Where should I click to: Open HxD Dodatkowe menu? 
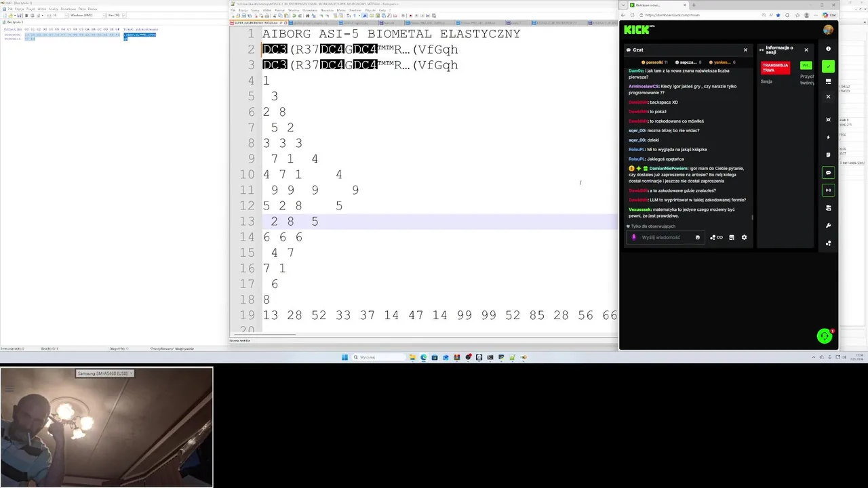click(x=68, y=9)
